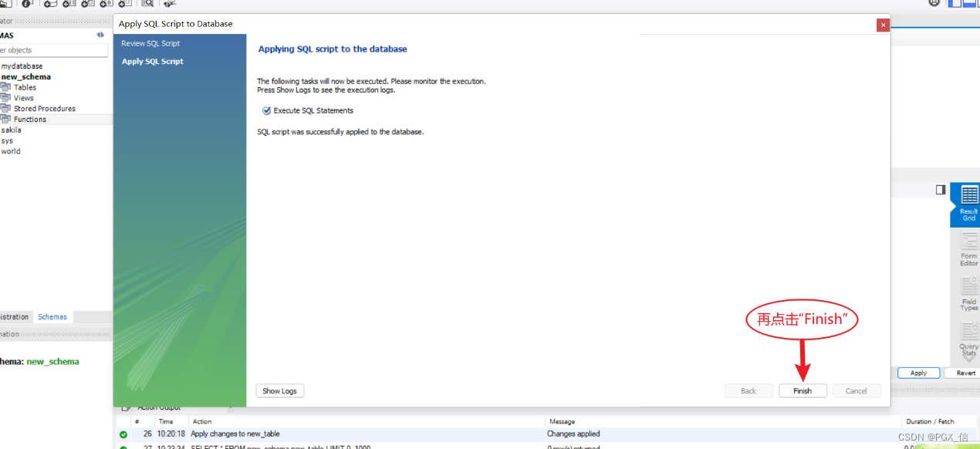The width and height of the screenshot is (980, 449).
Task: Close the Apply SQL Script dialog
Action: point(883,25)
